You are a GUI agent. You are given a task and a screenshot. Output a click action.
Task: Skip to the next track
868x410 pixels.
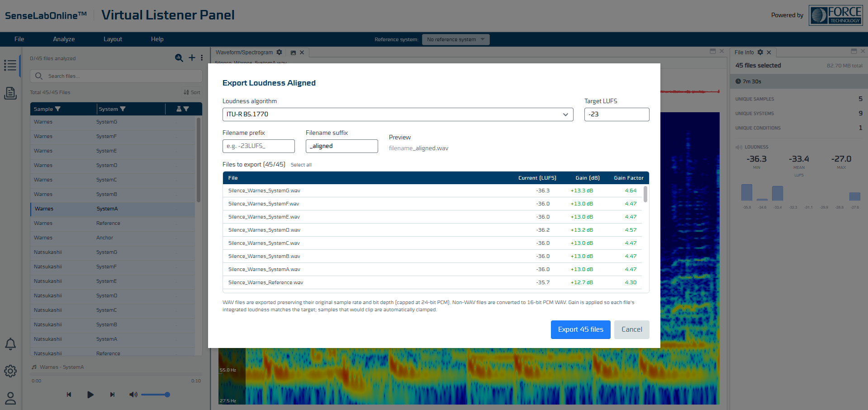(x=112, y=395)
